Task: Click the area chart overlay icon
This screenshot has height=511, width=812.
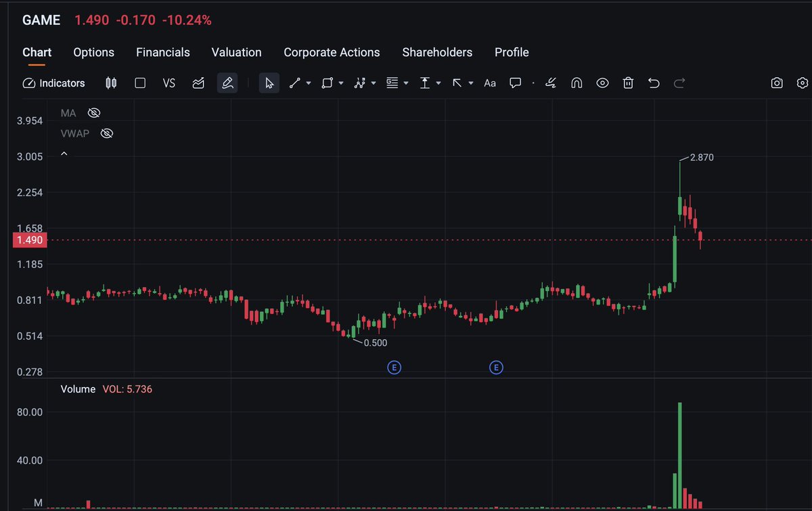Action: pyautogui.click(x=198, y=83)
